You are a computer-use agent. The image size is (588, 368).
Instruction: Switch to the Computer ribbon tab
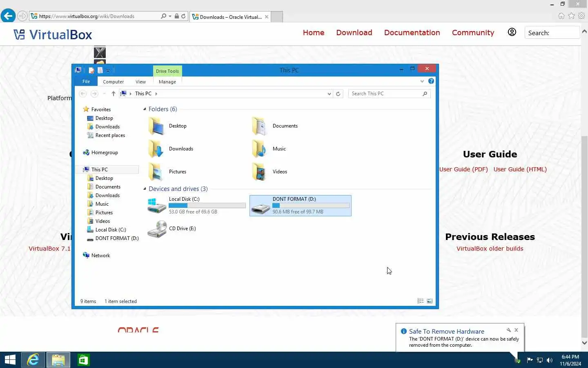point(113,82)
